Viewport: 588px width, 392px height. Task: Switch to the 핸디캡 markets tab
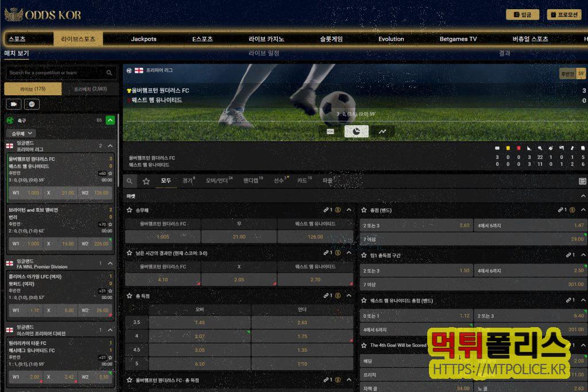[x=253, y=181]
